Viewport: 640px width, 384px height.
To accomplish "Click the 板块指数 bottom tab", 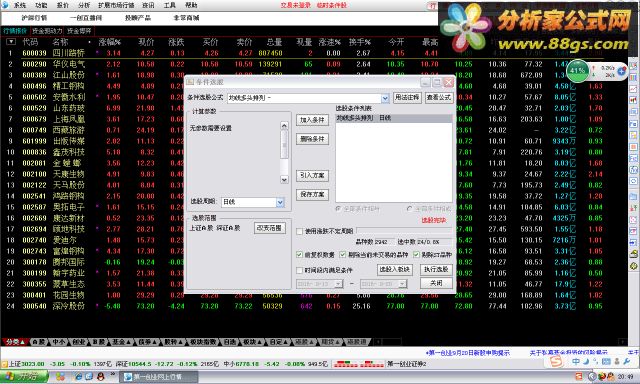I will pyautogui.click(x=203, y=342).
